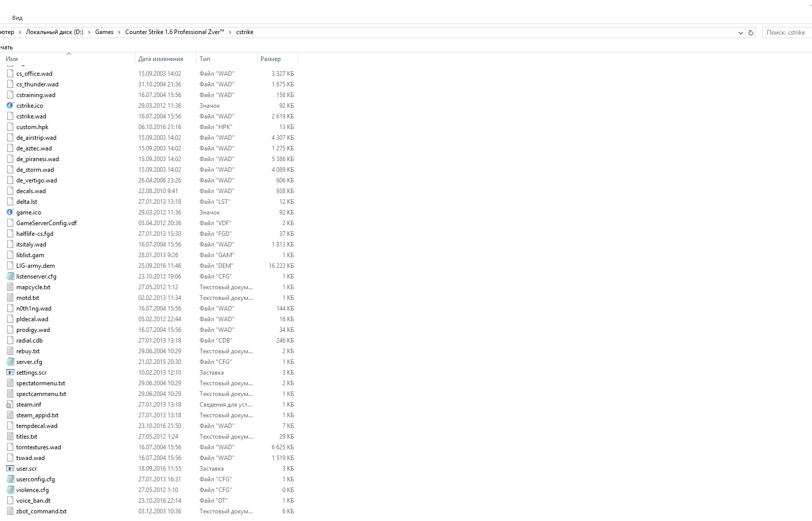
Task: Navigate to Локальный диск (D:) breadcrumb
Action: click(x=54, y=32)
